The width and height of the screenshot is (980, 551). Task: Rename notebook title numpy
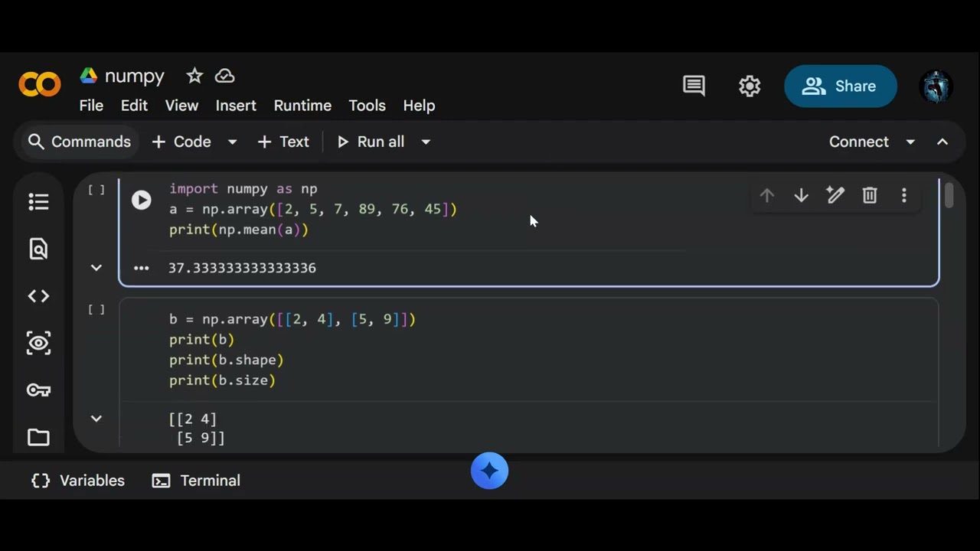135,76
